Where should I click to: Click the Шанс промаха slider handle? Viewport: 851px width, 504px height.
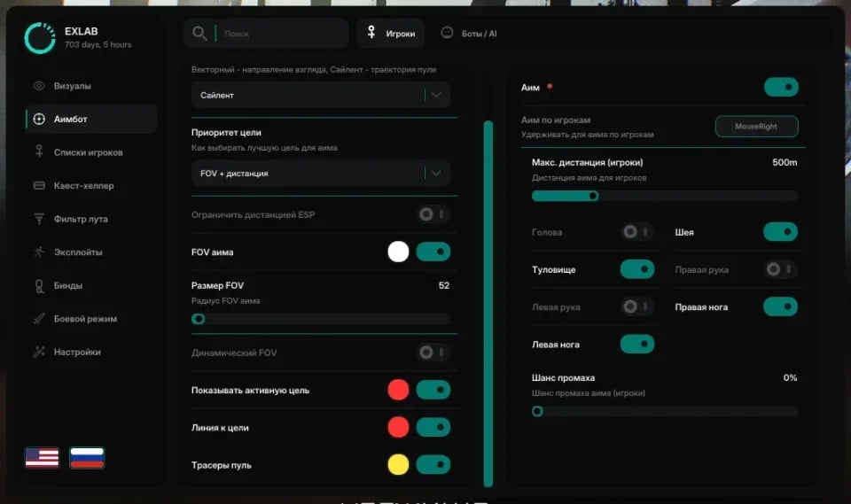pos(537,411)
